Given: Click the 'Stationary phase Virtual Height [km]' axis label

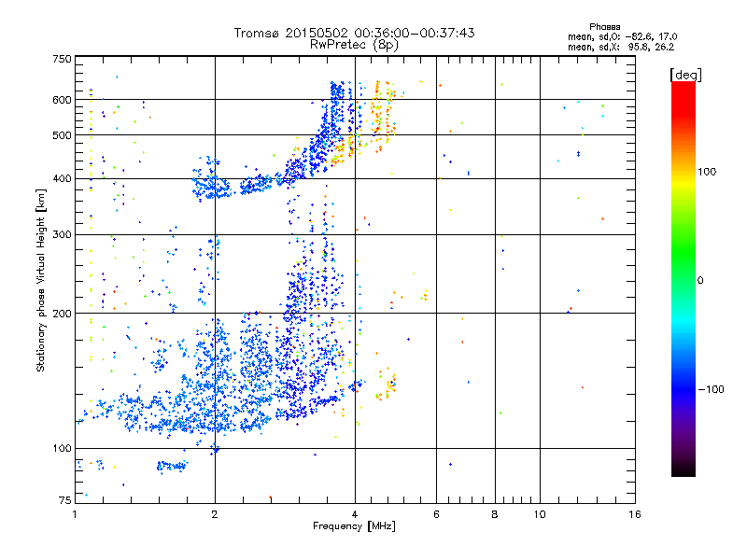Looking at the screenshot, I should point(41,280).
